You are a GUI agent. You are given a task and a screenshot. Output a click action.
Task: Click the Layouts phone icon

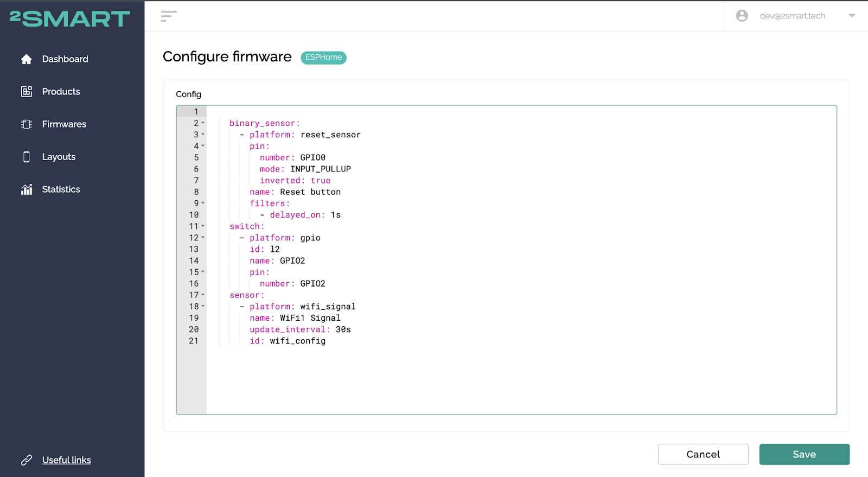(x=27, y=157)
